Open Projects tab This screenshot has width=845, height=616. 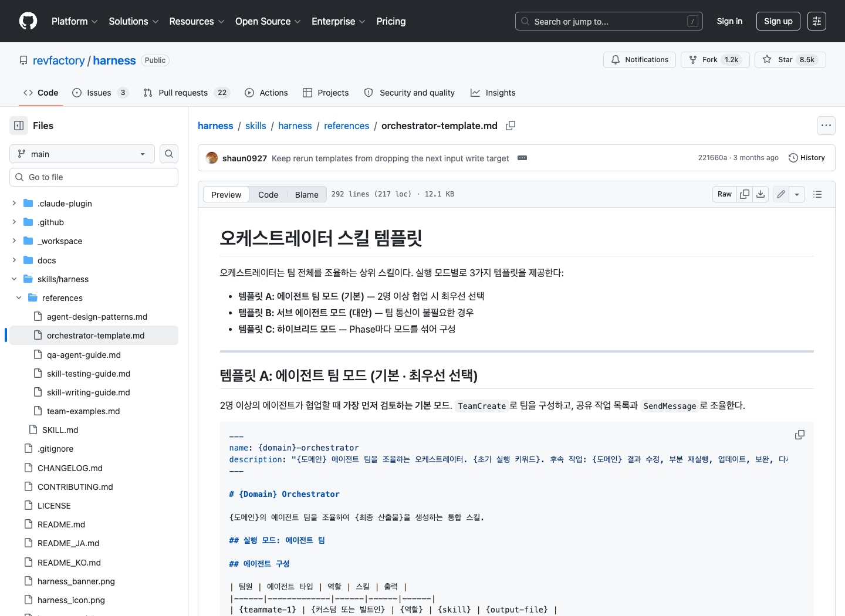pos(326,93)
